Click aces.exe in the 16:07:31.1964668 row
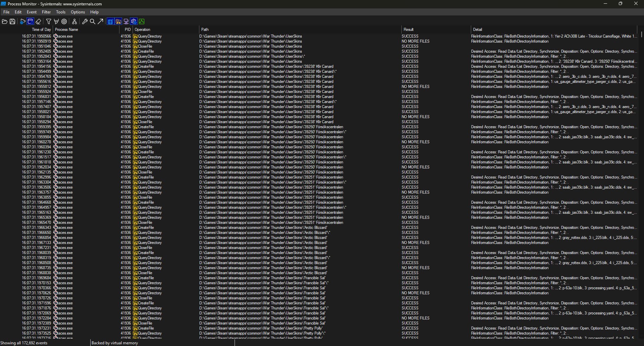 (x=65, y=202)
